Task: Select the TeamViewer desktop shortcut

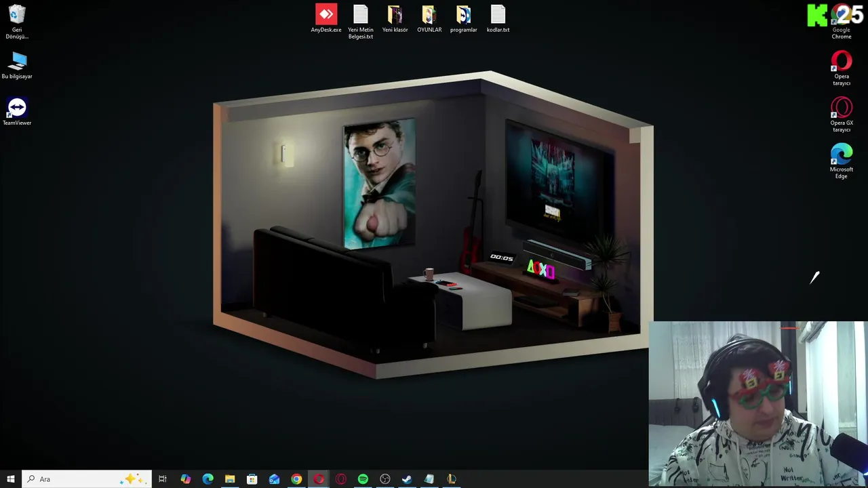Action: [x=17, y=112]
